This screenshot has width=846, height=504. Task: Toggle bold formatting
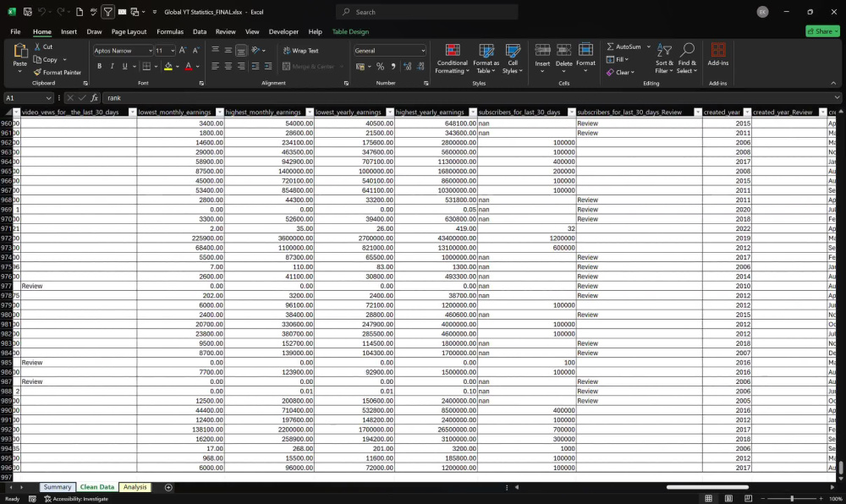click(99, 66)
